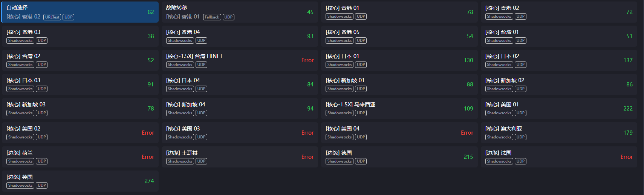Choose the 故障转移 fallback proxy card
This screenshot has width=644, height=195.
click(x=240, y=12)
